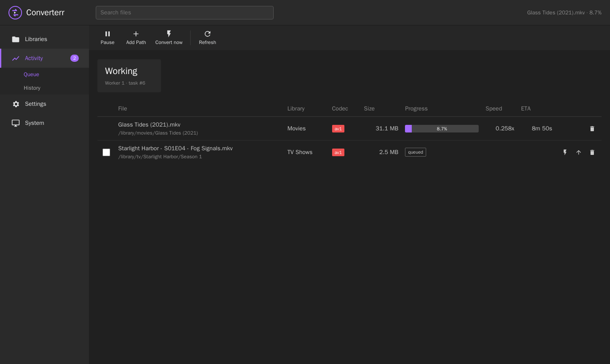Click the Movies library cell
Screen dimensions: 610x364
(297, 129)
